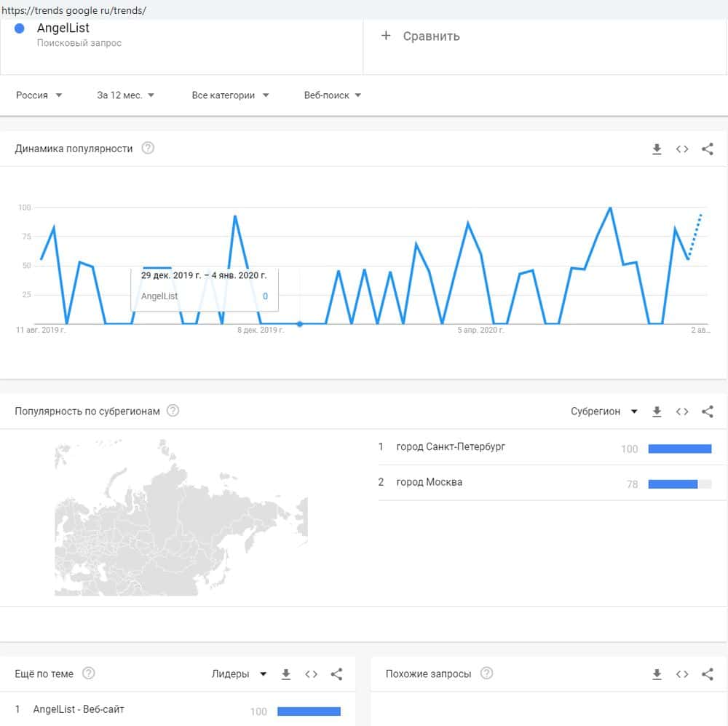This screenshot has width=728, height=726.
Task: Click the Поисковый запрос label
Action: 79,43
